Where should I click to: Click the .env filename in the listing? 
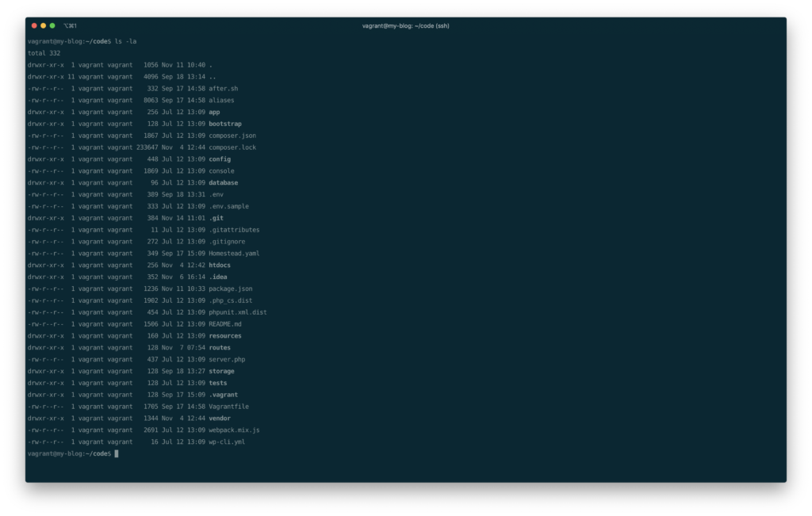coord(215,193)
